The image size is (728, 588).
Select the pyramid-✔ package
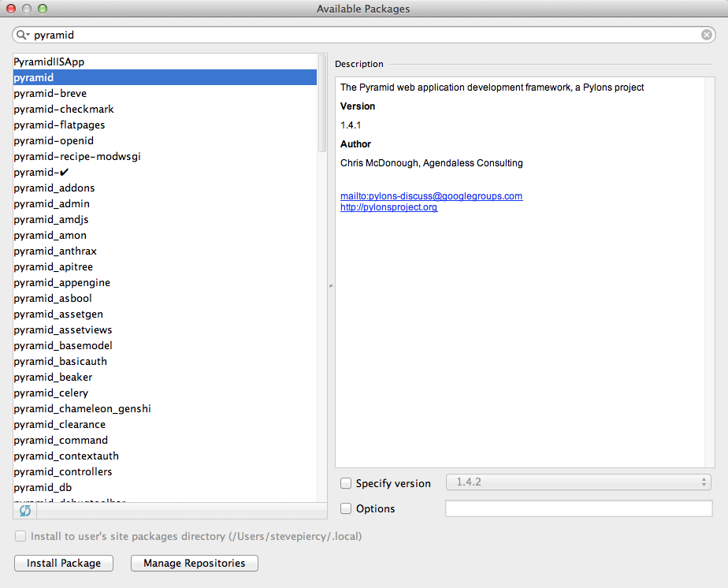click(165, 173)
